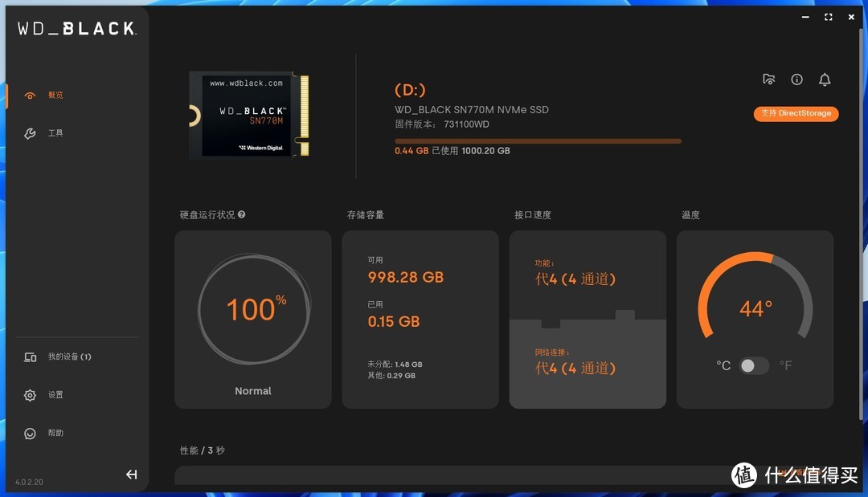Image resolution: width=868 pixels, height=497 pixels.
Task: Click the chat icon beside 帮助
Action: 30,434
